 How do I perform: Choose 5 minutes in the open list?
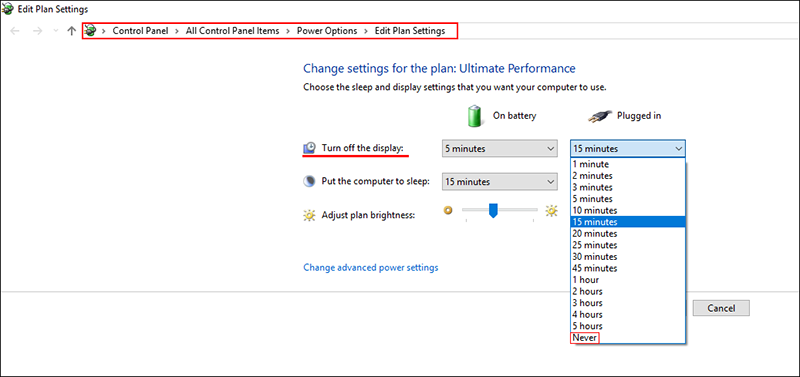628,199
